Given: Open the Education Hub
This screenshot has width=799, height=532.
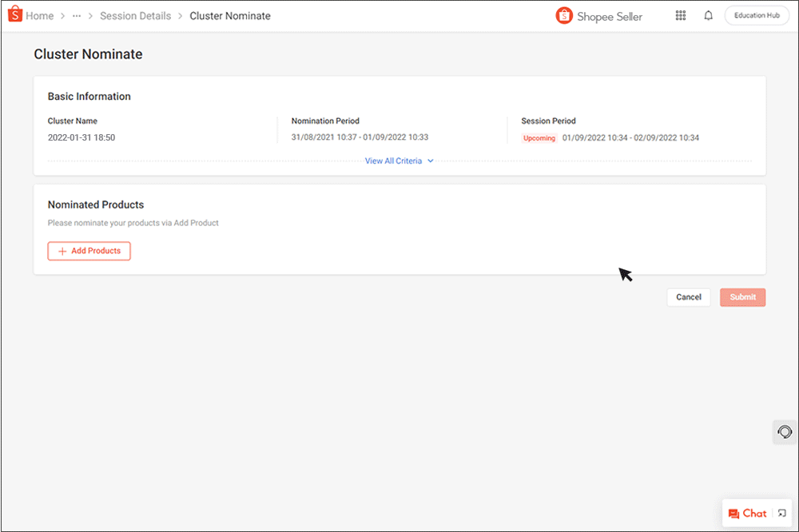Looking at the screenshot, I should 756,14.
